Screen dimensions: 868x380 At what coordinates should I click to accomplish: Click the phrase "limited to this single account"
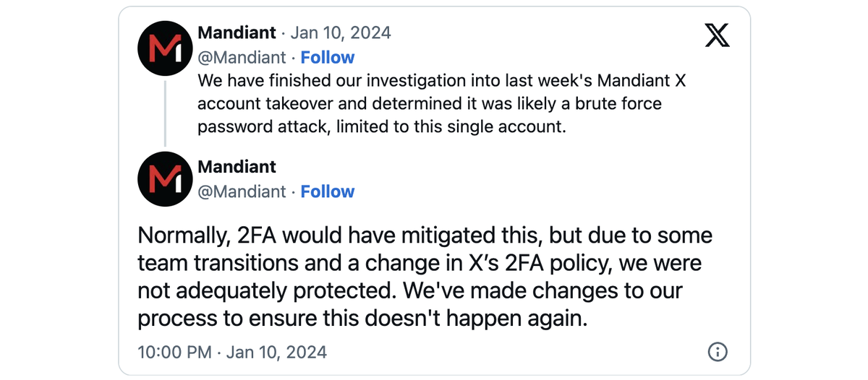tap(457, 126)
